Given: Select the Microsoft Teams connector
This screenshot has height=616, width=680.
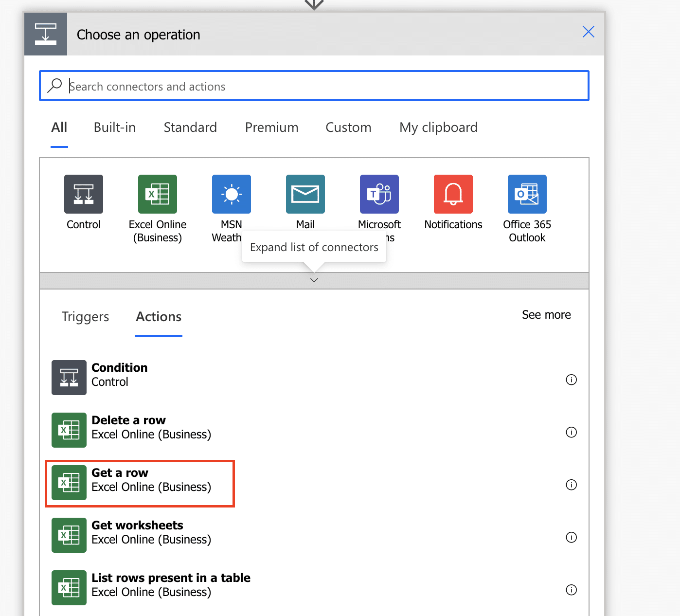Looking at the screenshot, I should tap(379, 194).
